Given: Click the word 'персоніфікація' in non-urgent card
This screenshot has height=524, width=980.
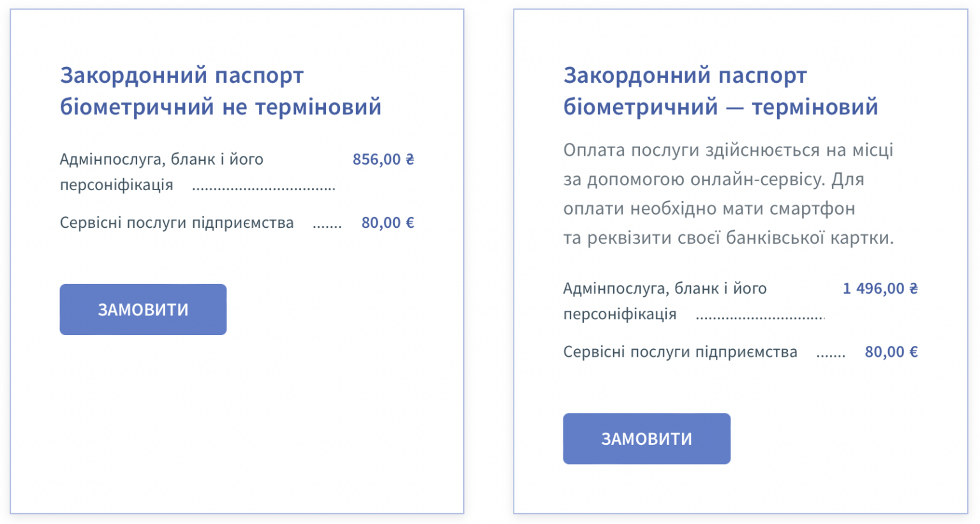Looking at the screenshot, I should coord(117,185).
